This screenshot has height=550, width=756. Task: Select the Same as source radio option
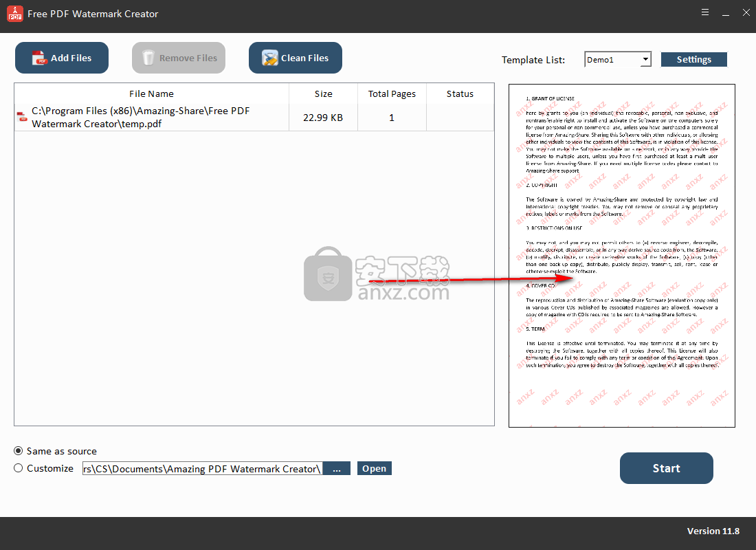point(19,450)
